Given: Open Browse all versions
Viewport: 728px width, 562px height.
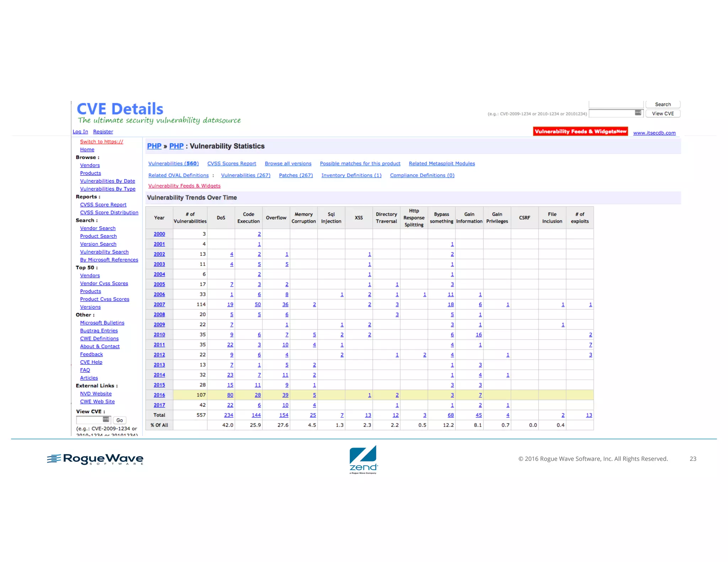Looking at the screenshot, I should point(288,164).
